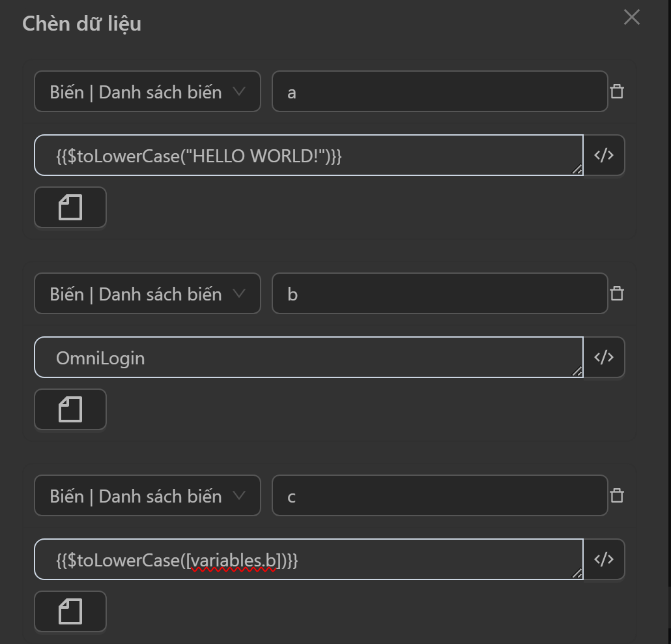Remove variable c with its trash icon
Image resolution: width=671 pixels, height=644 pixels.
[x=616, y=495]
